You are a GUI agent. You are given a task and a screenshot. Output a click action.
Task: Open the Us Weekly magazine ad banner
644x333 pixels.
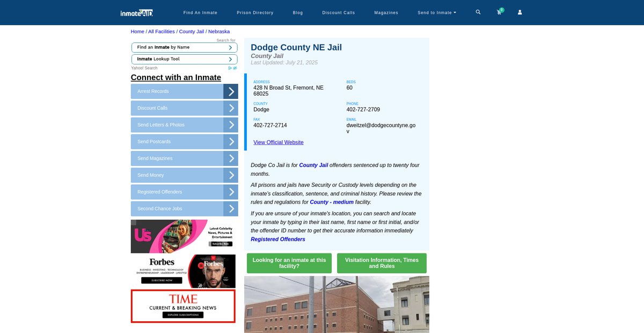[x=183, y=236]
